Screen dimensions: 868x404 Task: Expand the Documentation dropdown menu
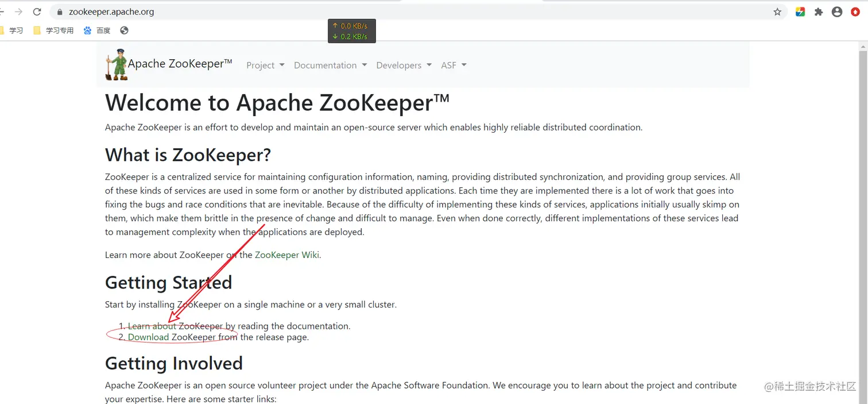[330, 65]
